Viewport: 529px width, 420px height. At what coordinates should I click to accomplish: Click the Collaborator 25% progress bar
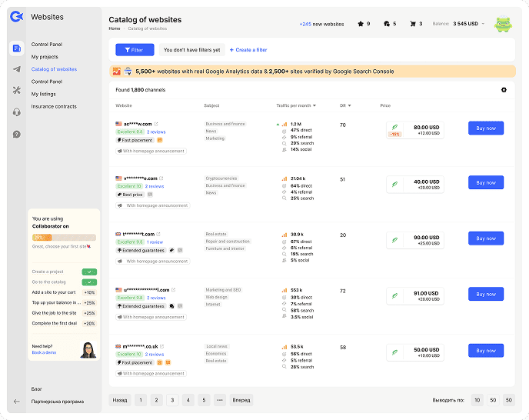coord(64,238)
